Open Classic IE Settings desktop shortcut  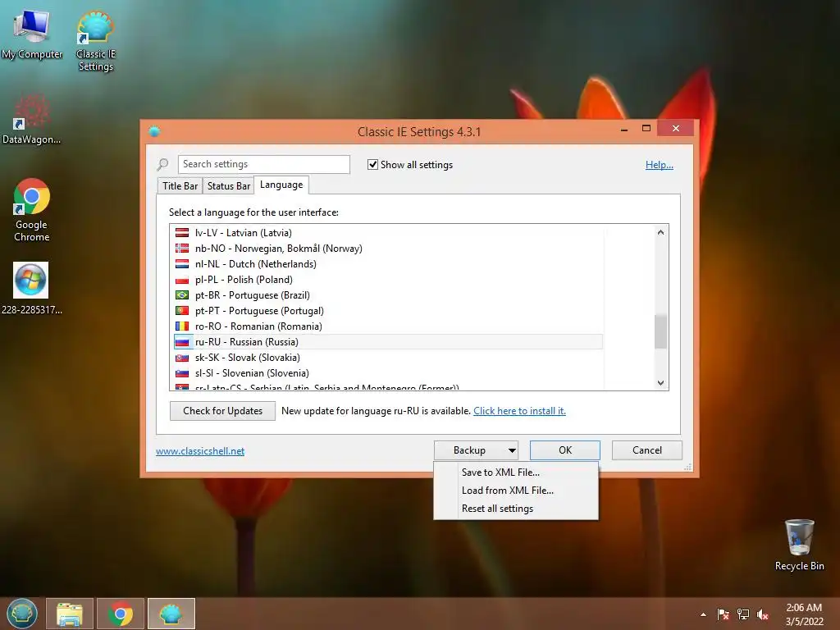[95, 41]
